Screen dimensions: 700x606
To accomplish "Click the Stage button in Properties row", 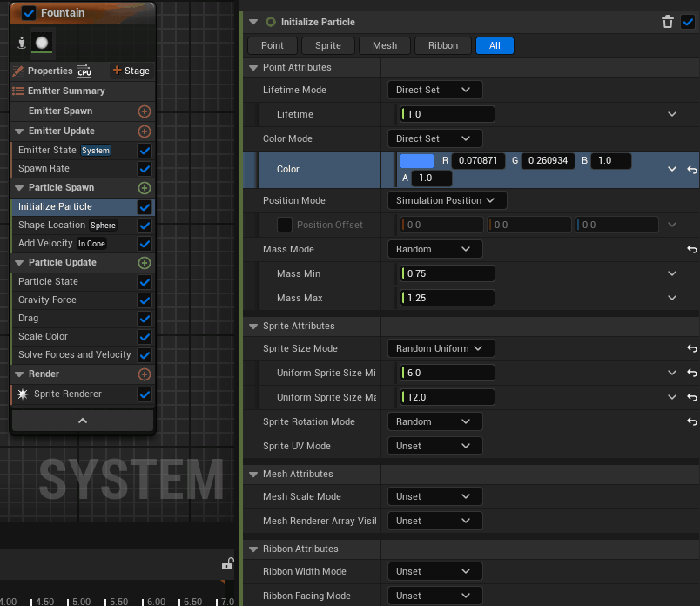I will [x=131, y=71].
